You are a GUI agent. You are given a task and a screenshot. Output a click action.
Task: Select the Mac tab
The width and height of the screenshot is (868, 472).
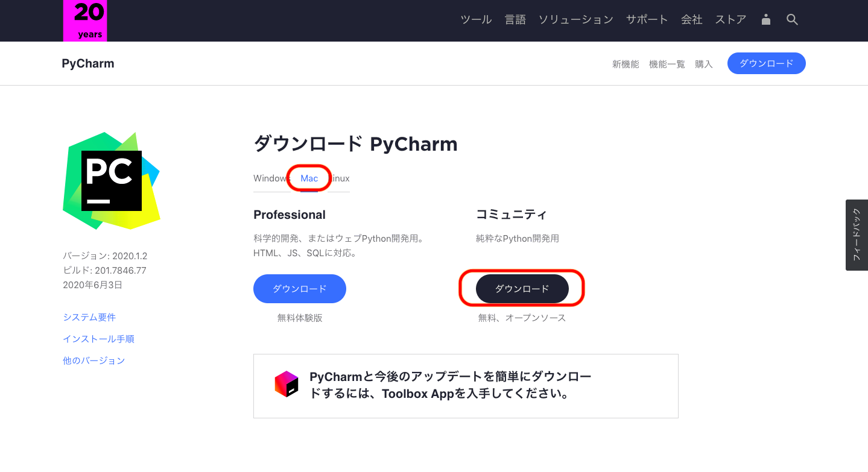(309, 178)
